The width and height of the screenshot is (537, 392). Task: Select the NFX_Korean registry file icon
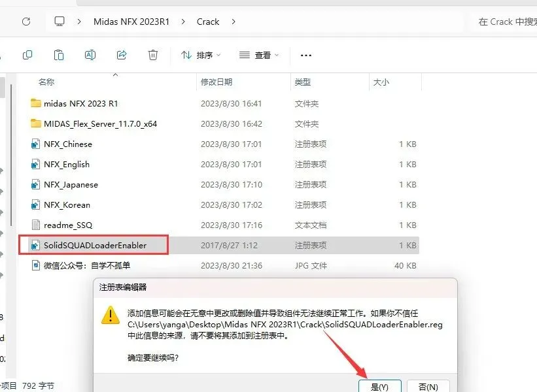coord(35,205)
